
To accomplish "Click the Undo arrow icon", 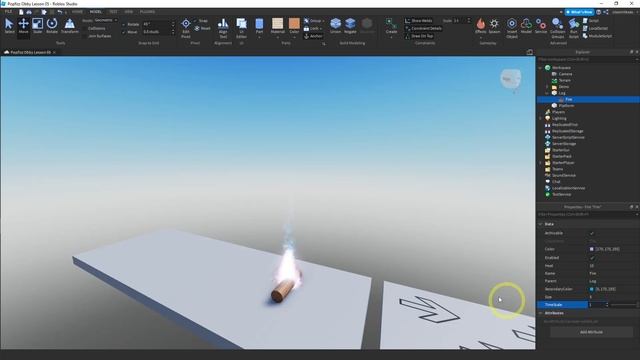I will tap(60, 12).
